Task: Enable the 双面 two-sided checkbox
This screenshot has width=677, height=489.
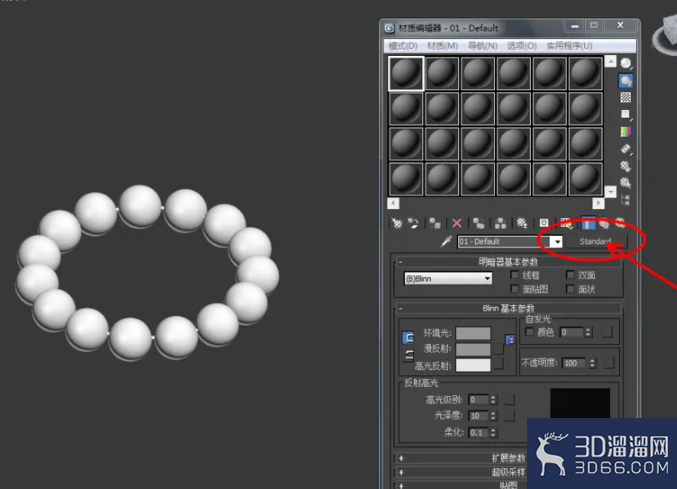Action: (570, 275)
